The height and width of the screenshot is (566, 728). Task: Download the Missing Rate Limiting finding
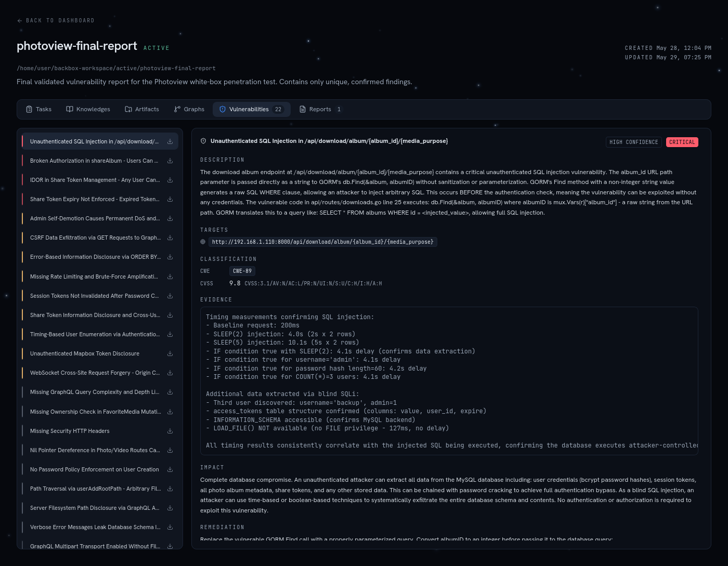point(170,277)
